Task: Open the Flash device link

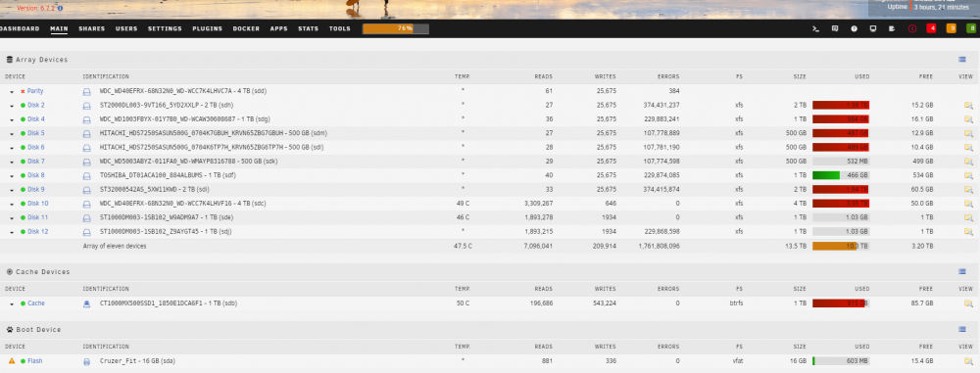Action: (35, 361)
